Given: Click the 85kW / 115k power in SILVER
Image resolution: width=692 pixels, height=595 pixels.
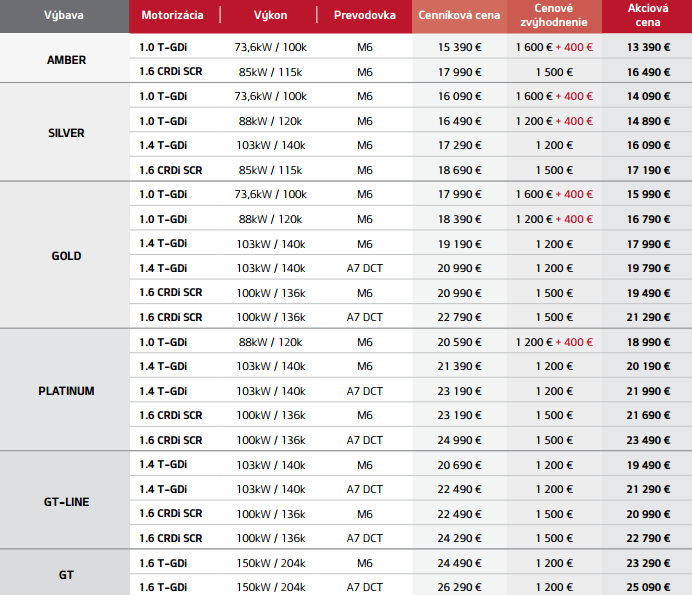Looking at the screenshot, I should (269, 170).
